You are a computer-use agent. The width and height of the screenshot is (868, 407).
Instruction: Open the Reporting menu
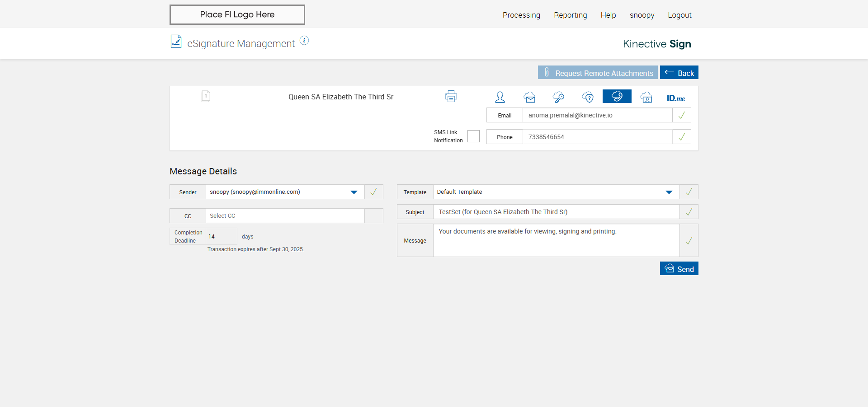click(x=570, y=15)
